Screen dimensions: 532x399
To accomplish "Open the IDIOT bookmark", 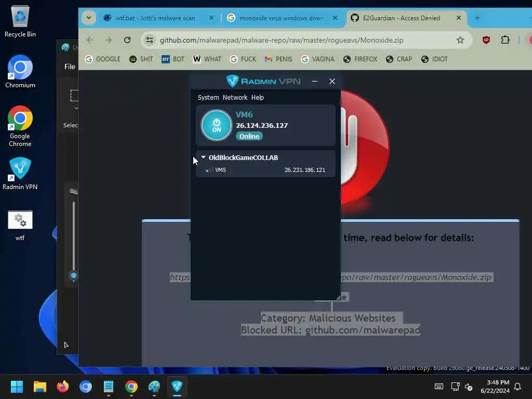I will [434, 59].
